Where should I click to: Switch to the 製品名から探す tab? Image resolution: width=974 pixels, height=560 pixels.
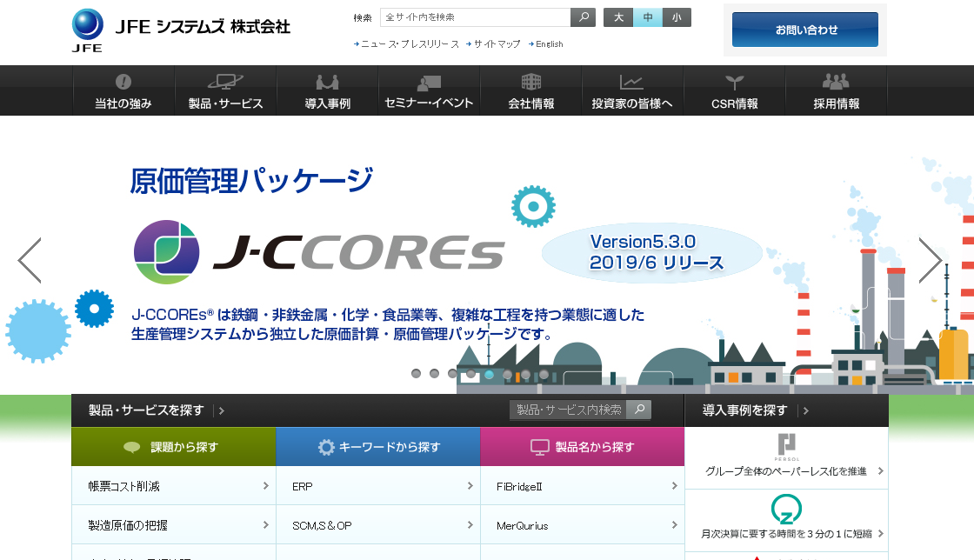tap(582, 446)
